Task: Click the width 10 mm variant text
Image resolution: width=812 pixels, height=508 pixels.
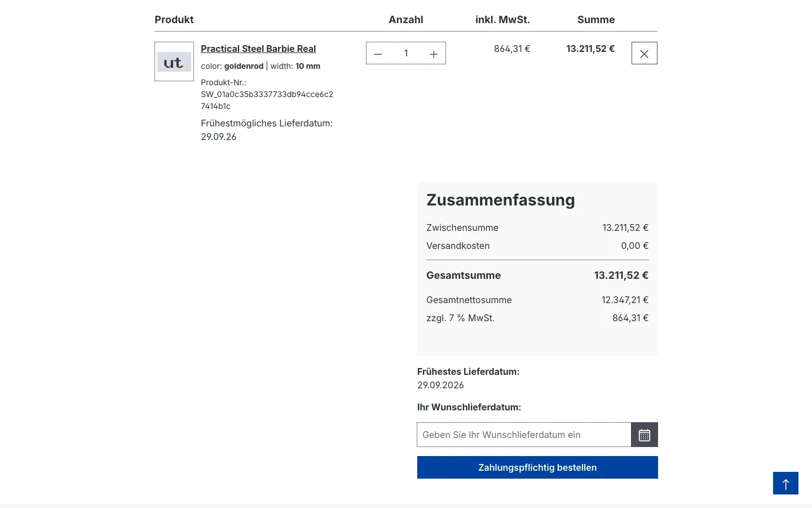Action: pos(295,66)
